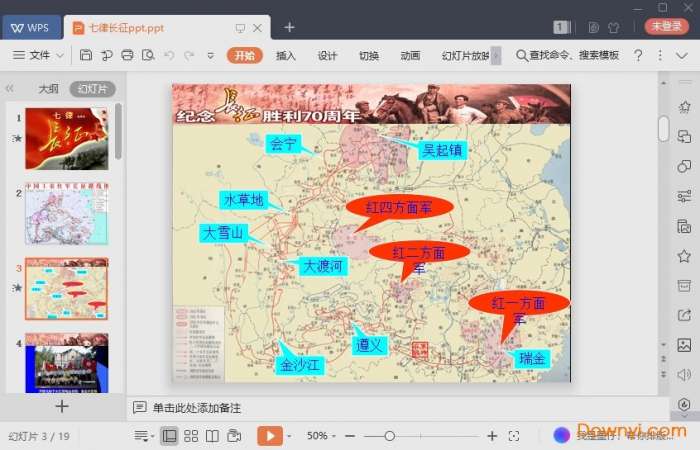Add new slide with plus button
The height and width of the screenshot is (450, 700).
[x=62, y=406]
